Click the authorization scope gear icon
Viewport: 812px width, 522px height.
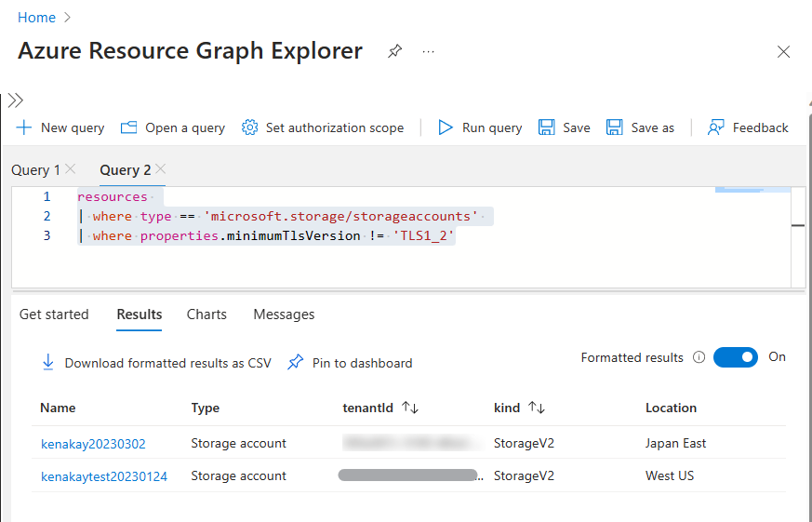point(249,127)
